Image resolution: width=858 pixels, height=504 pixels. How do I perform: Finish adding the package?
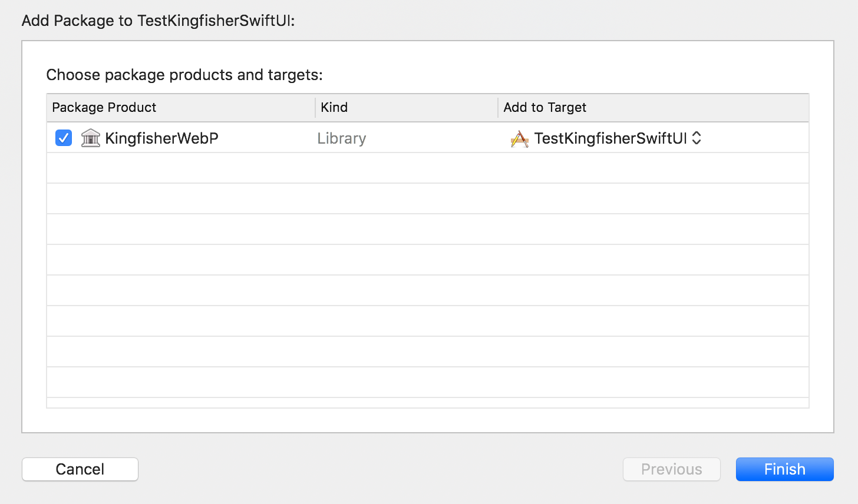coord(785,469)
